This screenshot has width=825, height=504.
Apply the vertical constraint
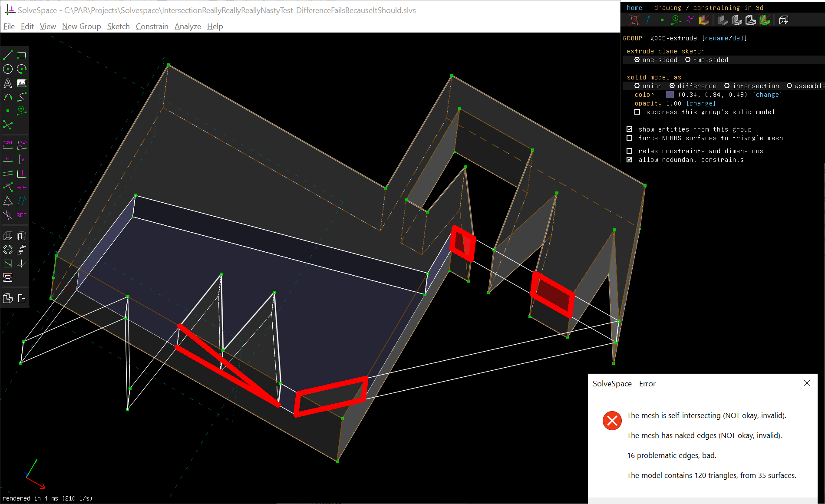coord(22,159)
